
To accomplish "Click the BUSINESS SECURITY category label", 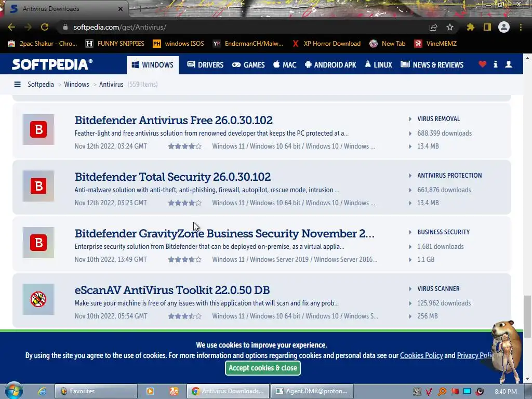I will click(444, 232).
